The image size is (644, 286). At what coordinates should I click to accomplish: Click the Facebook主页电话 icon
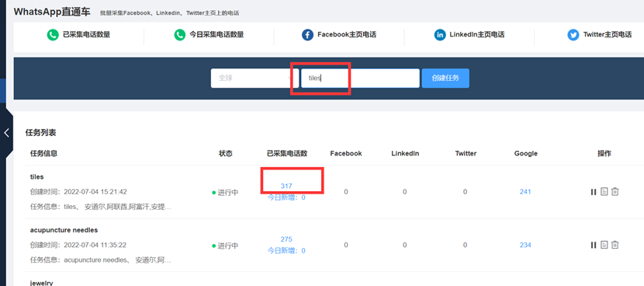coord(307,35)
